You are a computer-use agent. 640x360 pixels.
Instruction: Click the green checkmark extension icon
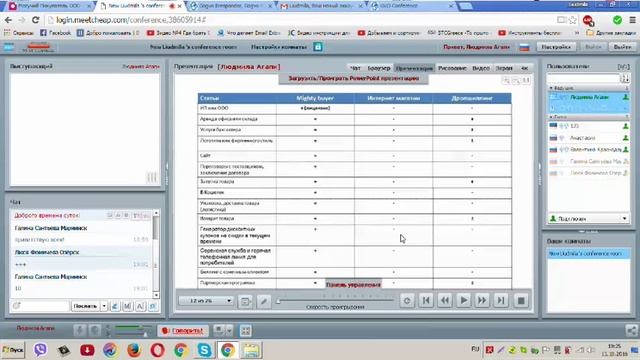click(617, 20)
